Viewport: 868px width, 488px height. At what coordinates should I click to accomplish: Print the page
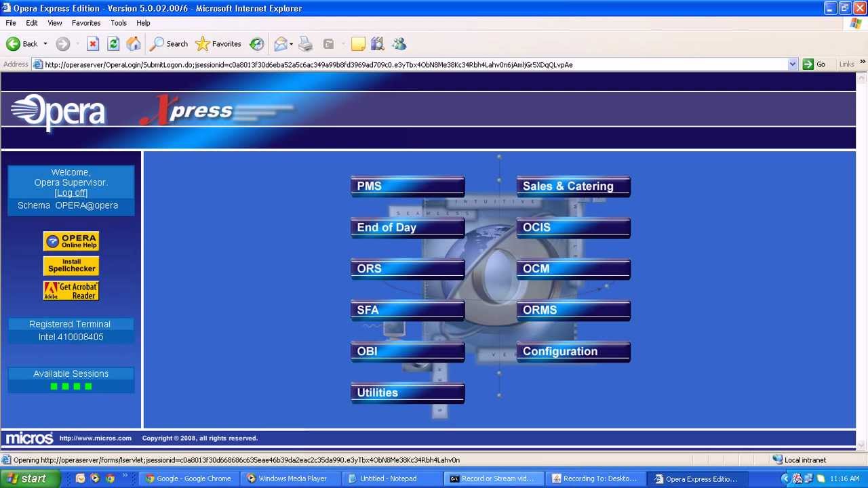[x=306, y=44]
